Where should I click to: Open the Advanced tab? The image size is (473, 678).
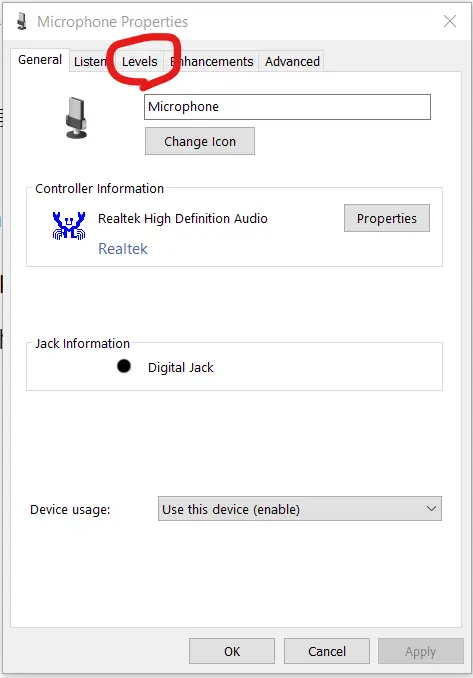[292, 61]
